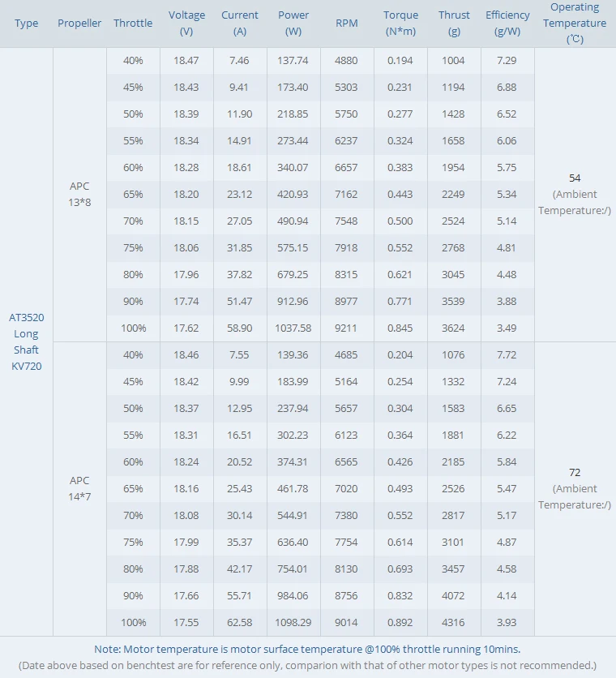Screen dimensions: 616x678
Task: Click the APC 13*8 propeller cell
Action: (79, 194)
